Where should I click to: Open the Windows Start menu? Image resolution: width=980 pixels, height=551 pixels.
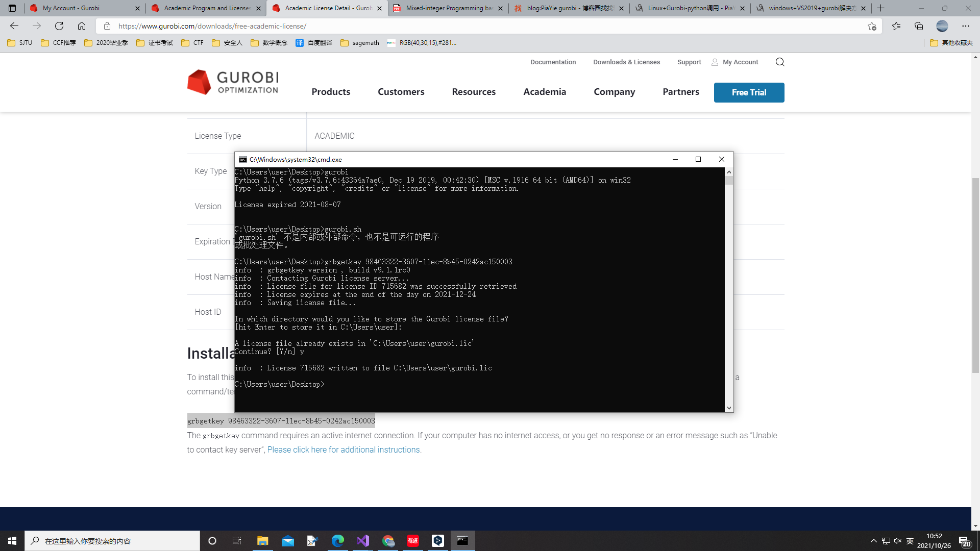click(x=12, y=541)
